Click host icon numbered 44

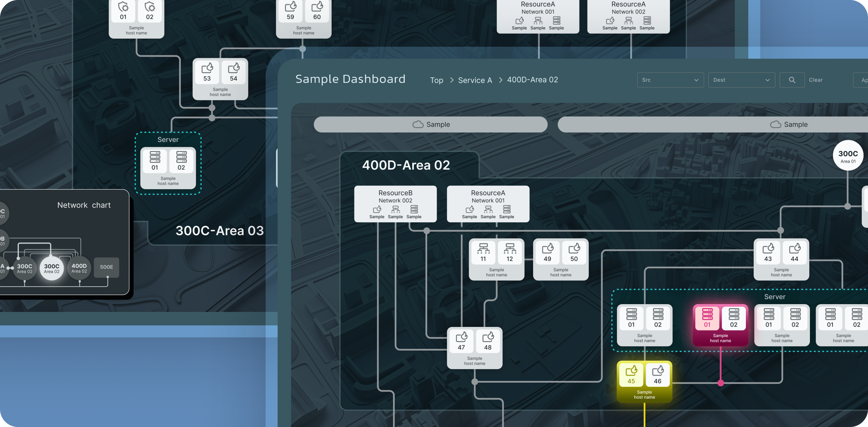click(x=795, y=252)
